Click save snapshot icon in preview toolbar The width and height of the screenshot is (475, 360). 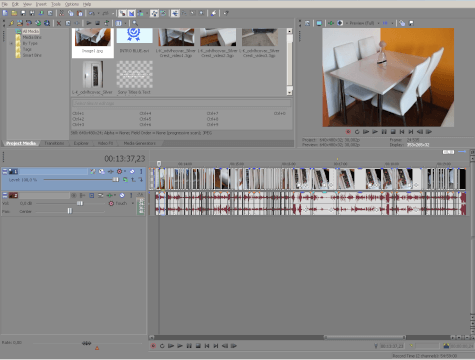coord(411,23)
